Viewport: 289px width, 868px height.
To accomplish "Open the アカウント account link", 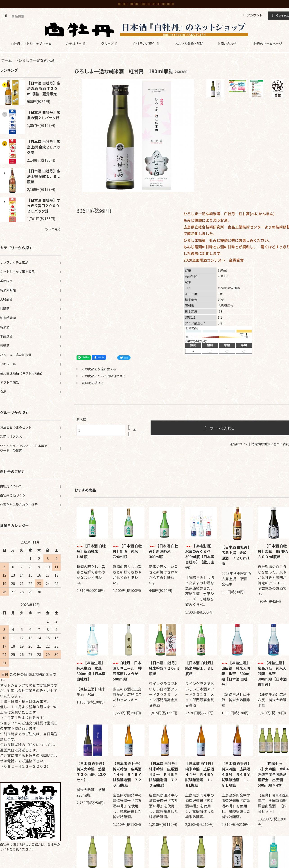I will coord(252,15).
